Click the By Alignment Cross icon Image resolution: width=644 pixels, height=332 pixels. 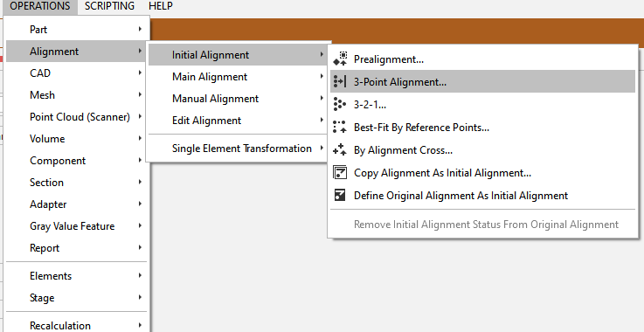[x=340, y=149]
